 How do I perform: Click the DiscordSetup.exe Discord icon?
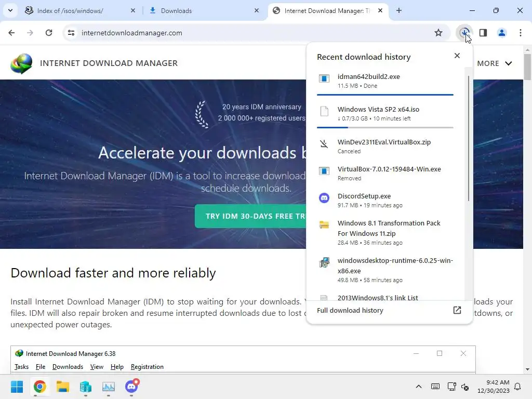coord(324,198)
